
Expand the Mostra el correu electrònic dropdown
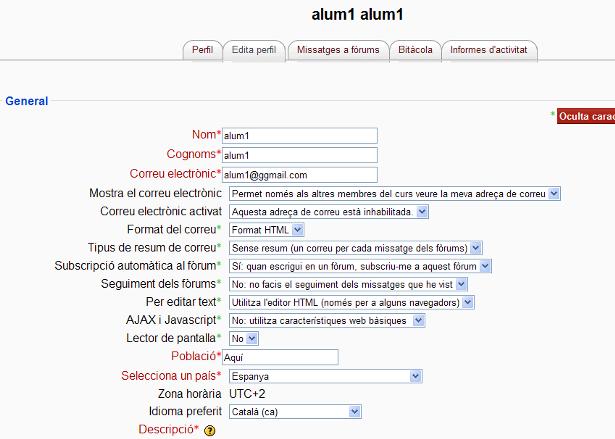click(395, 194)
